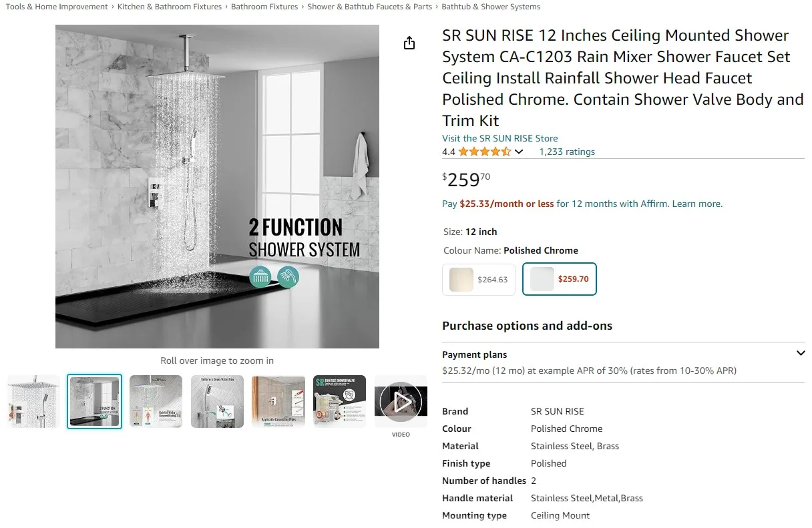Select the Polished Chrome $259.70 option
Viewport: 812px width, 528px height.
click(x=560, y=279)
